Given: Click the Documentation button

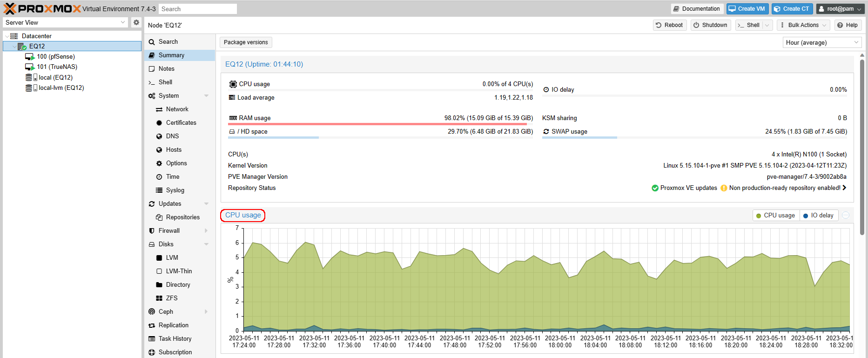Looking at the screenshot, I should coord(697,9).
